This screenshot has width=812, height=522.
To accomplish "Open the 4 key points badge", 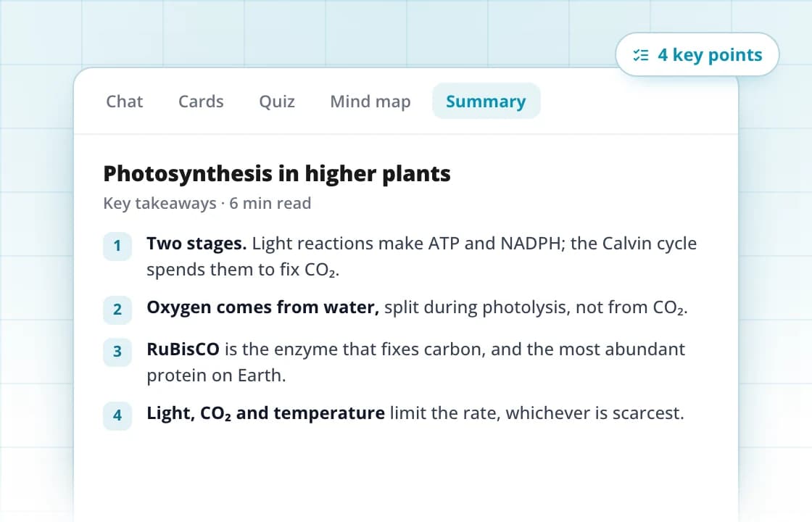I will [x=697, y=54].
